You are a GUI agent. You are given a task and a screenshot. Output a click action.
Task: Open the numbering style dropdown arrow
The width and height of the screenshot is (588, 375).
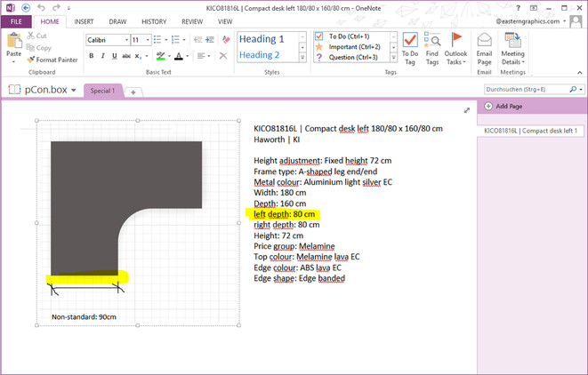pyautogui.click(x=184, y=40)
